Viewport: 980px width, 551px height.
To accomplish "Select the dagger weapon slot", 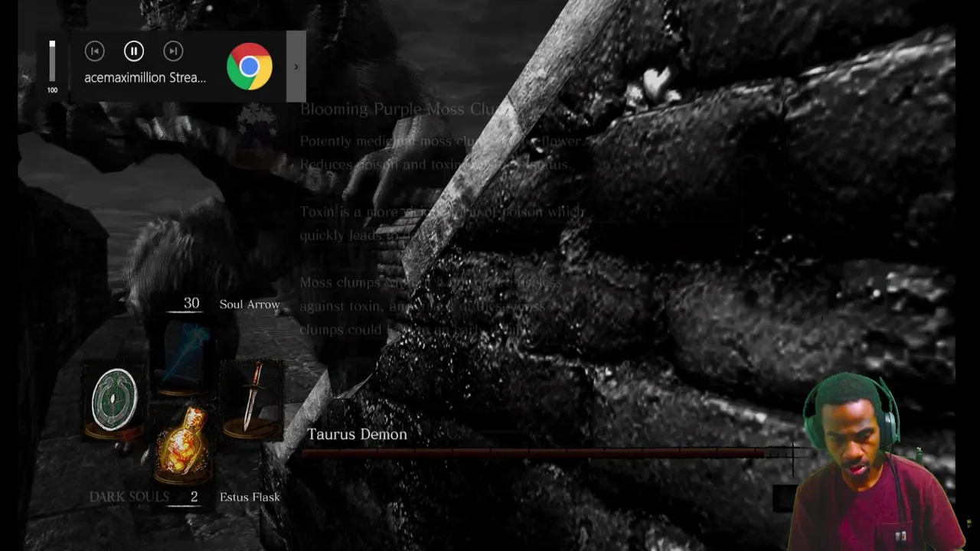I will 252,401.
